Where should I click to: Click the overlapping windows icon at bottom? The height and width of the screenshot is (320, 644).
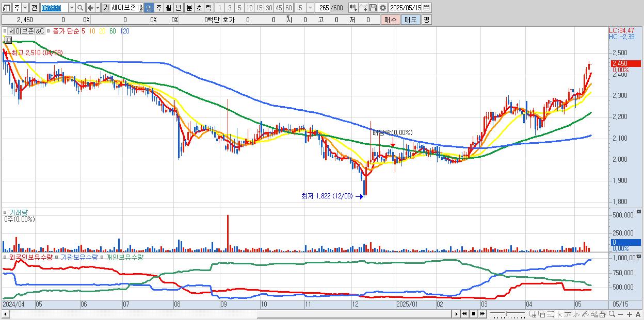coord(541,314)
